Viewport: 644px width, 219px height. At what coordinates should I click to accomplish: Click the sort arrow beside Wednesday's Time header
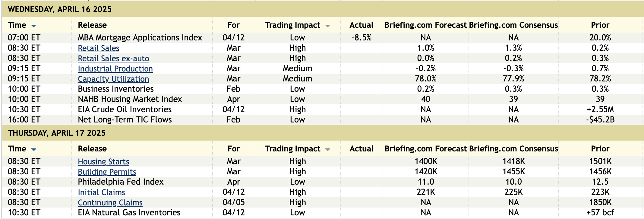pyautogui.click(x=34, y=26)
